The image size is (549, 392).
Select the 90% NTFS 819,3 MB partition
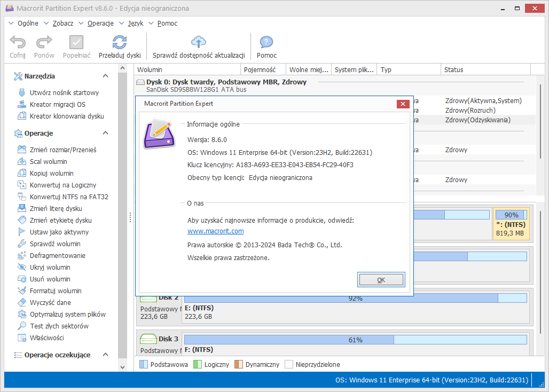pos(511,224)
